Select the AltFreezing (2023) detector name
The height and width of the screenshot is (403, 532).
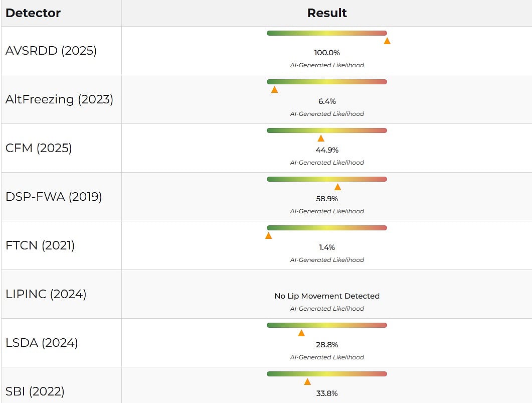click(x=59, y=99)
